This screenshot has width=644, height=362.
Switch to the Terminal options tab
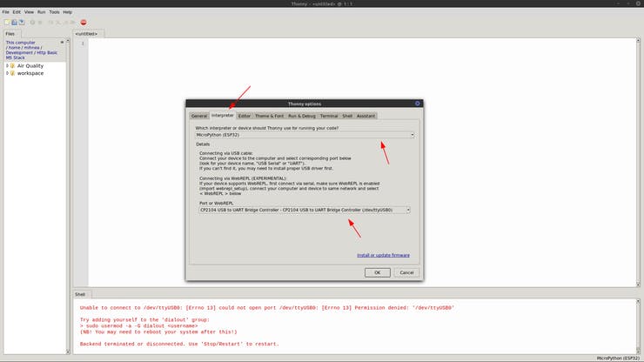pyautogui.click(x=329, y=116)
